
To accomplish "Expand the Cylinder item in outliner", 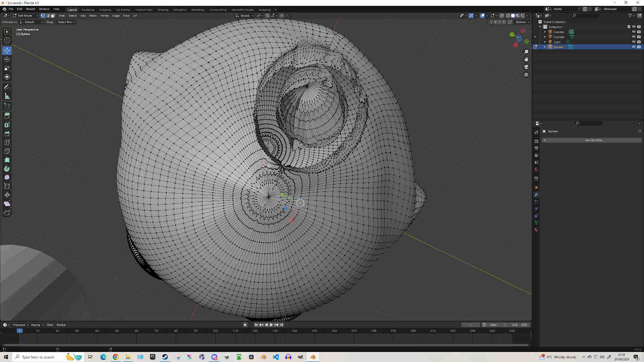I will point(545,37).
